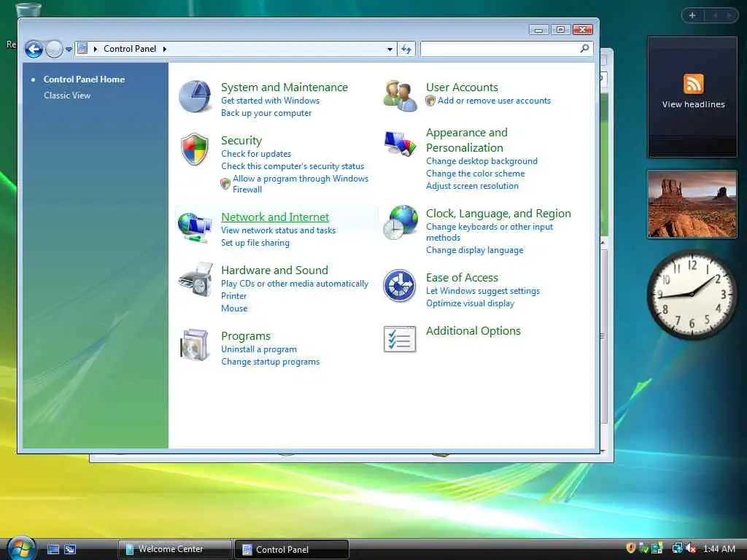Click Control Panel breadcrumb text
The height and width of the screenshot is (560, 747).
tap(130, 49)
